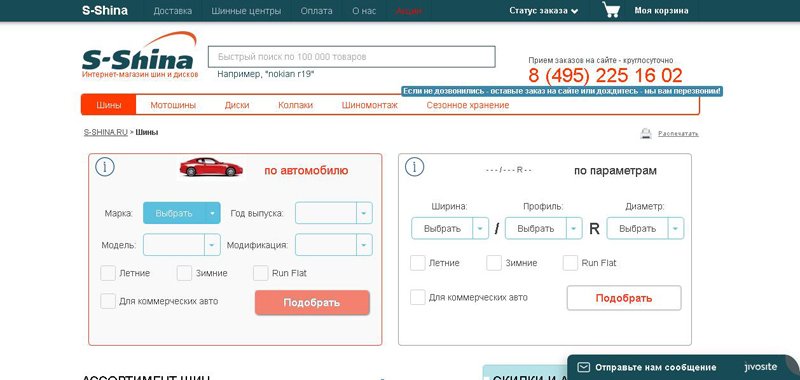Focus the quick search field
Screen dimensions: 800x380
(x=352, y=57)
